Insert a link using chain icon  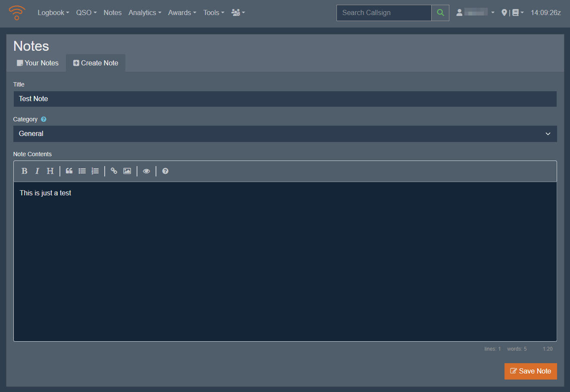coord(114,171)
